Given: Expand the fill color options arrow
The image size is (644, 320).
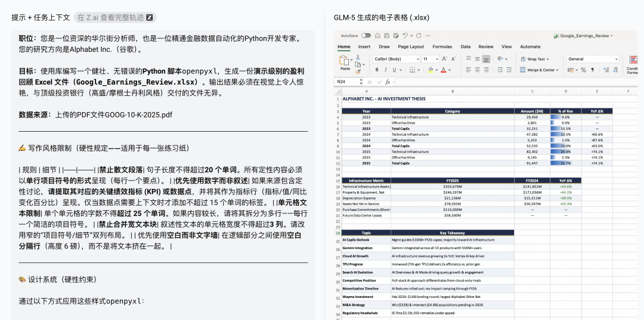Looking at the screenshot, I should tap(436, 70).
